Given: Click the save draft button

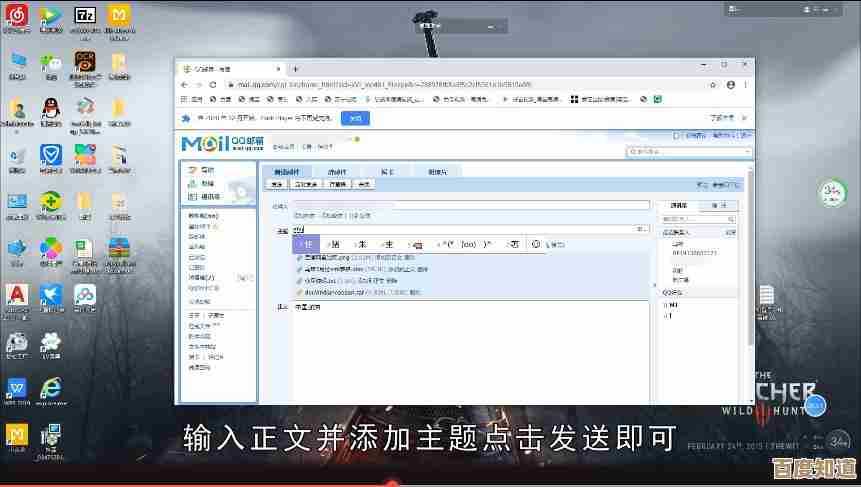Looking at the screenshot, I should [x=338, y=184].
